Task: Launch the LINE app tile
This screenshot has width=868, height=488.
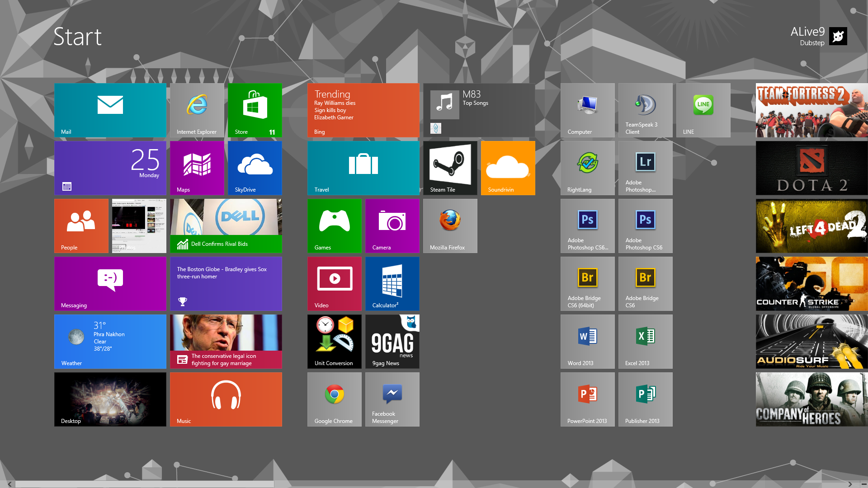Action: tap(703, 110)
